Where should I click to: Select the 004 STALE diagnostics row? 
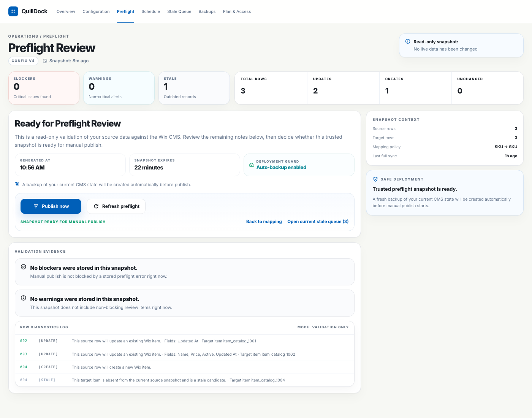pyautogui.click(x=184, y=380)
